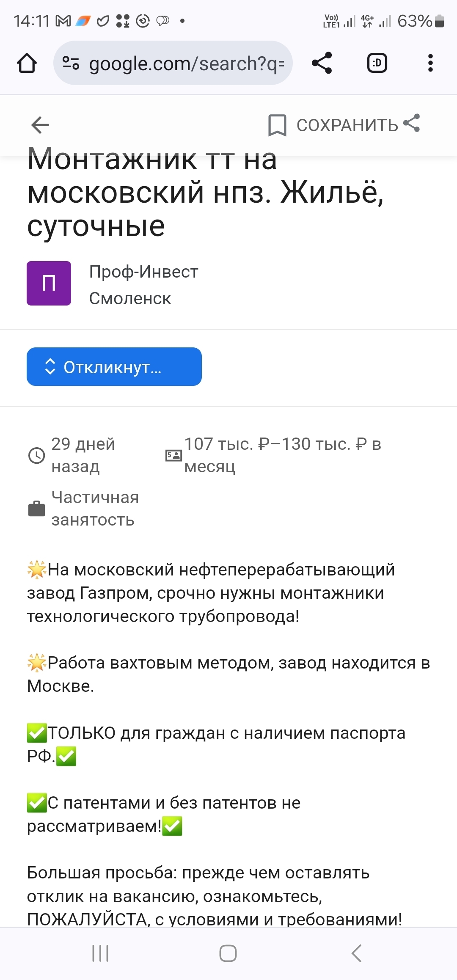457x980 pixels.
Task: Share this job listing
Action: point(412,123)
